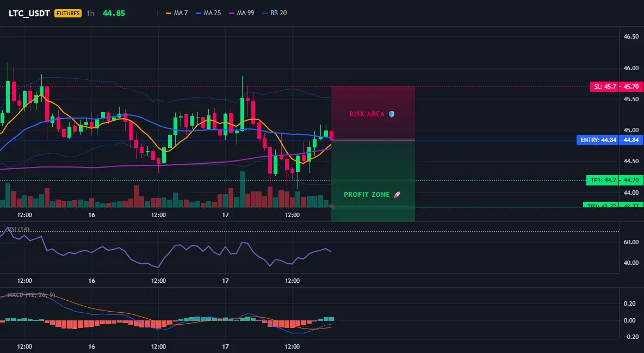
Task: Click the ENTRY: 44.84 price label
Action: pos(598,140)
